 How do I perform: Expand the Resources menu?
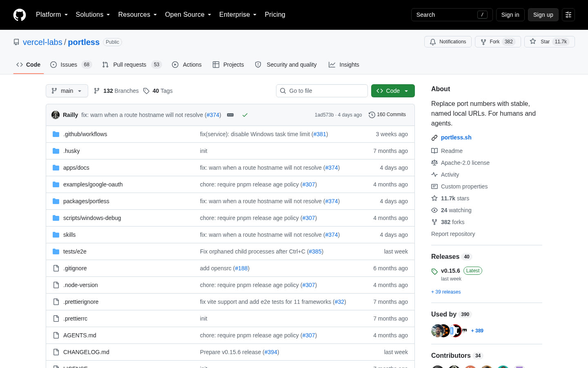point(138,15)
